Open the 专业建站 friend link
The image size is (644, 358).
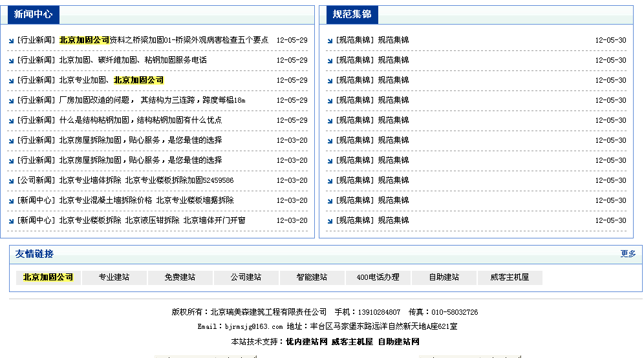point(114,277)
